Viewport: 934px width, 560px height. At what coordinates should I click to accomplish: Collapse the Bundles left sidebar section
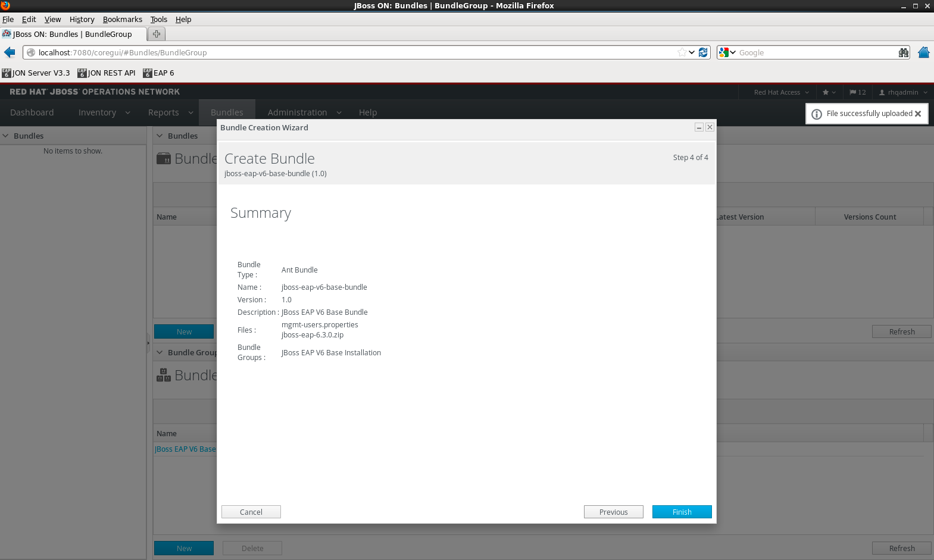[6, 136]
